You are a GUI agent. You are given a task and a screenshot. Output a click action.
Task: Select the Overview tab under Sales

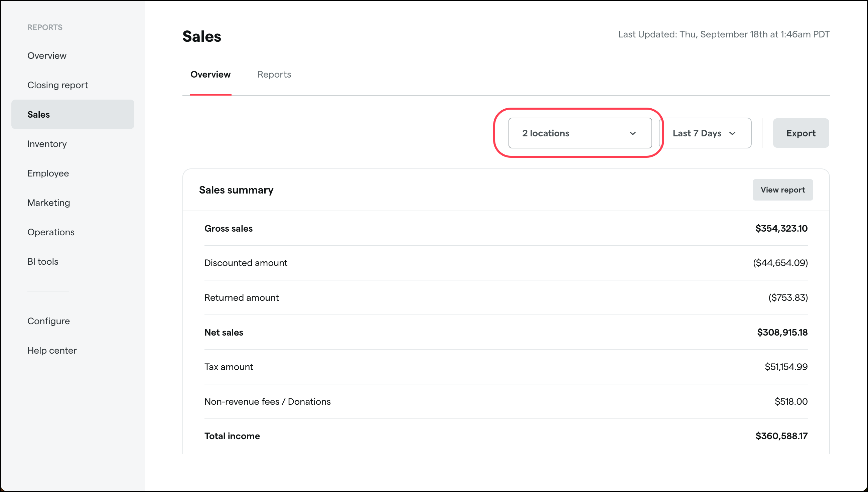pyautogui.click(x=210, y=74)
